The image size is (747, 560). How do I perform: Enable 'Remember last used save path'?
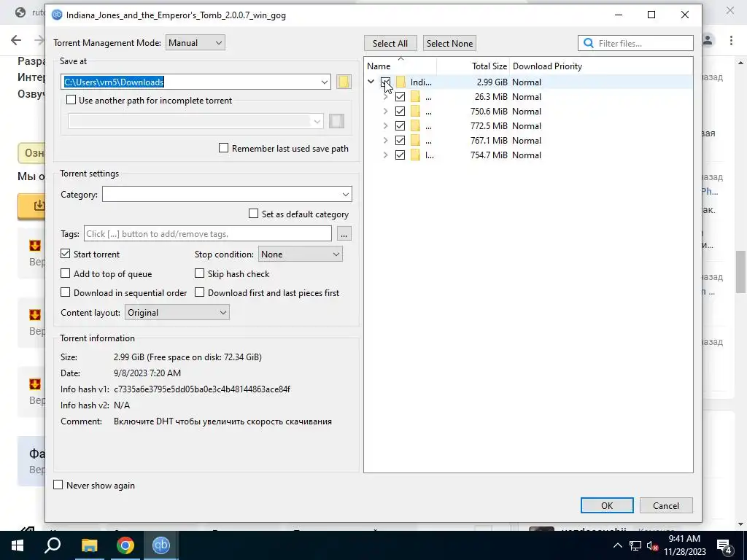(x=223, y=148)
